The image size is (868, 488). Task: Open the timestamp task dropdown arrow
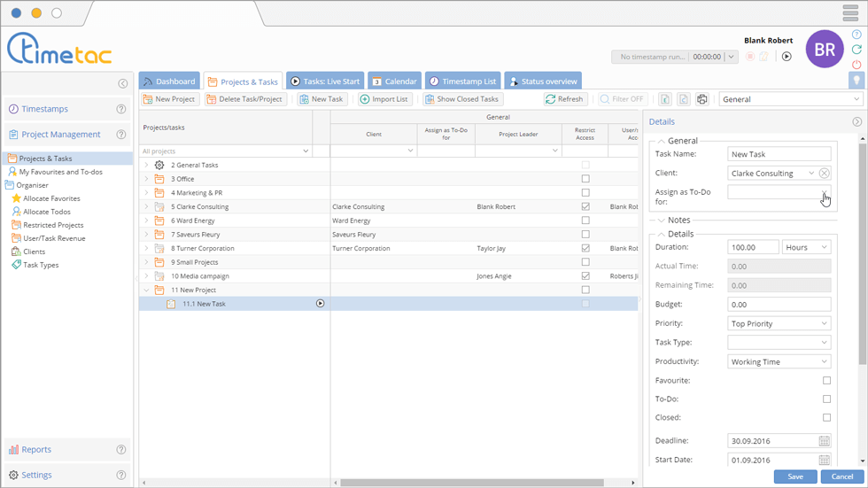point(732,57)
